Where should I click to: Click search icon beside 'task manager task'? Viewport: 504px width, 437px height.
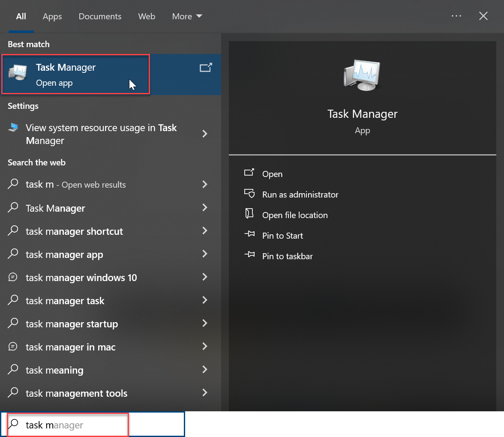tap(13, 300)
